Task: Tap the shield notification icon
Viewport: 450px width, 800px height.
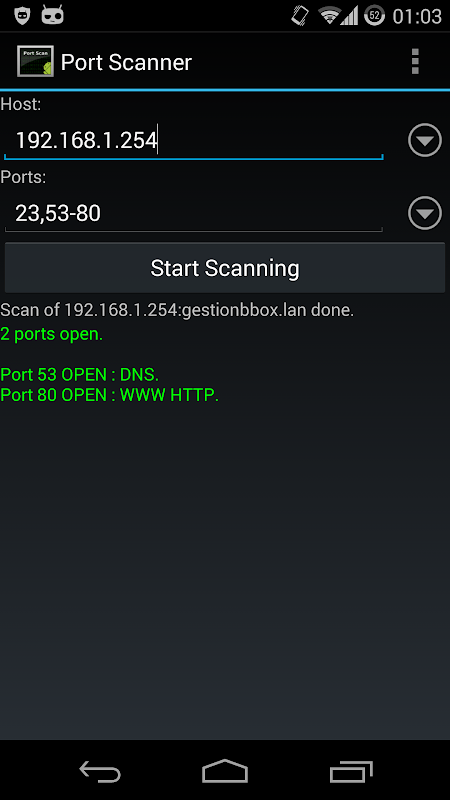Action: tap(22, 15)
